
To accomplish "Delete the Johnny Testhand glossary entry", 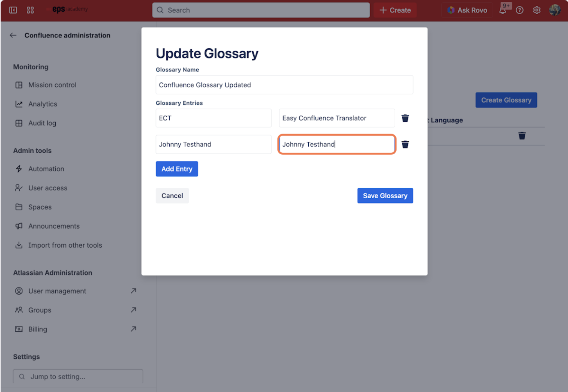I will [405, 144].
